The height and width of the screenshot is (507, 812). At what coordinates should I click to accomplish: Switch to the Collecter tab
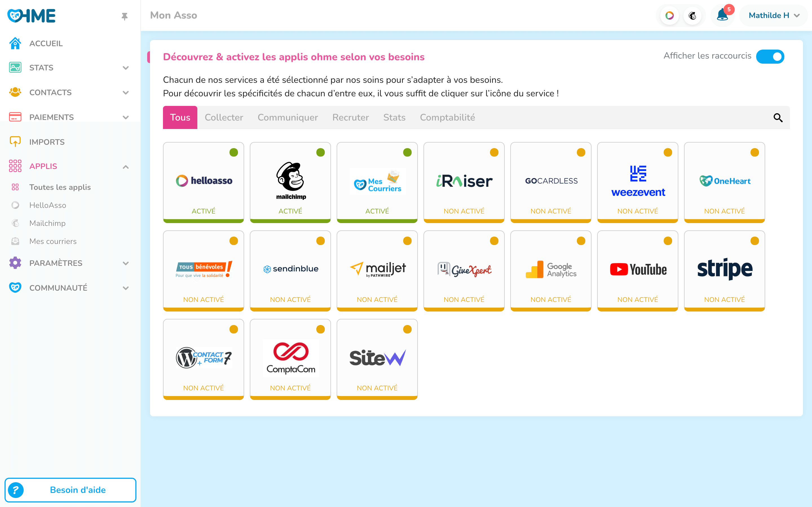click(x=224, y=117)
